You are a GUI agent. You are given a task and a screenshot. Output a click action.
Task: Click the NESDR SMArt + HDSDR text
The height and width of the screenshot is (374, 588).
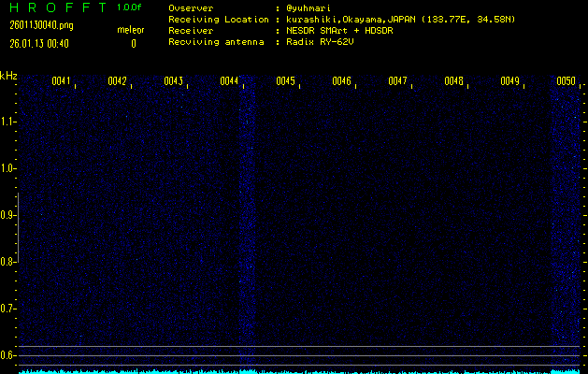coord(339,31)
